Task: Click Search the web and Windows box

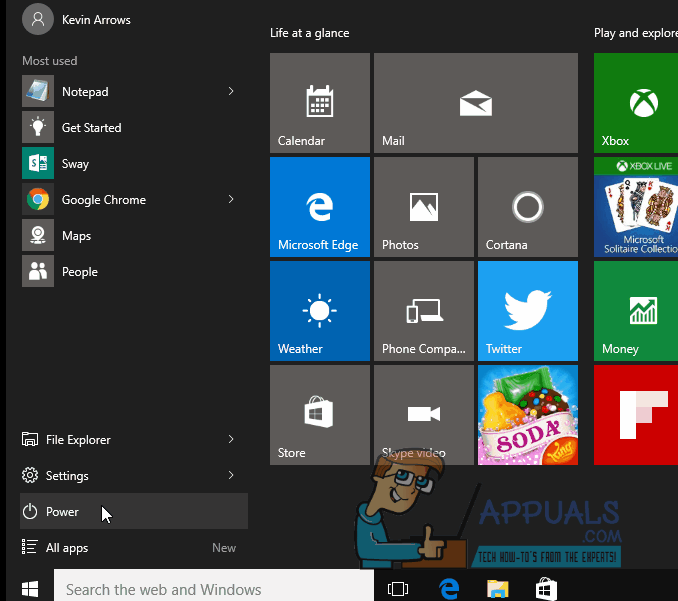Action: tap(214, 587)
